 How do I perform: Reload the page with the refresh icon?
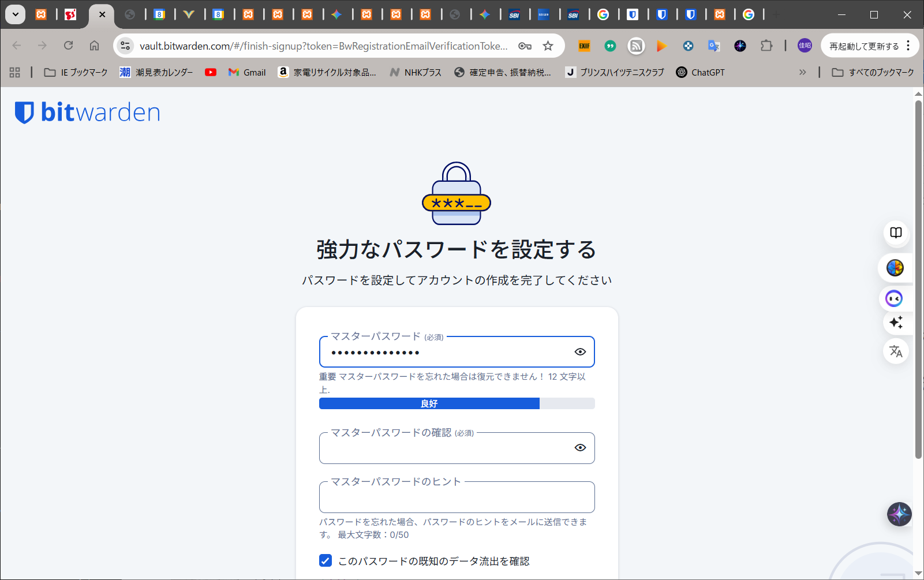(68, 46)
